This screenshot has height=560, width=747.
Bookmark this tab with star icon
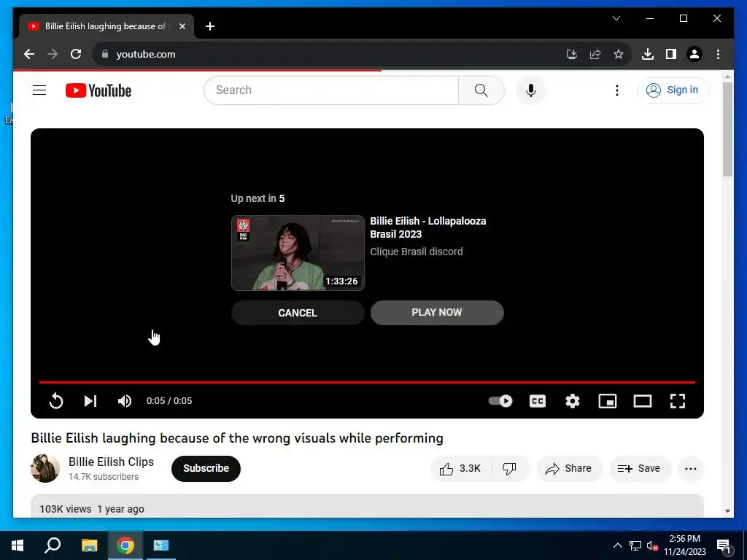[x=619, y=54]
